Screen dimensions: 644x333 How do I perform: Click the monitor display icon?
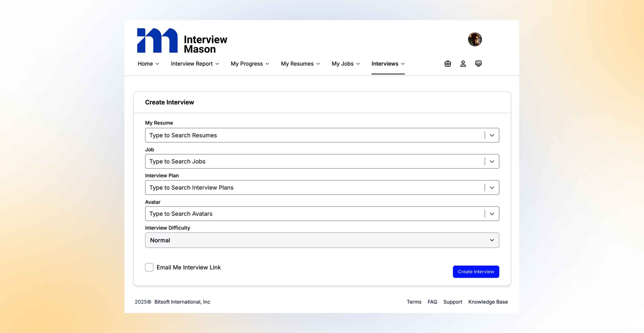coord(478,64)
